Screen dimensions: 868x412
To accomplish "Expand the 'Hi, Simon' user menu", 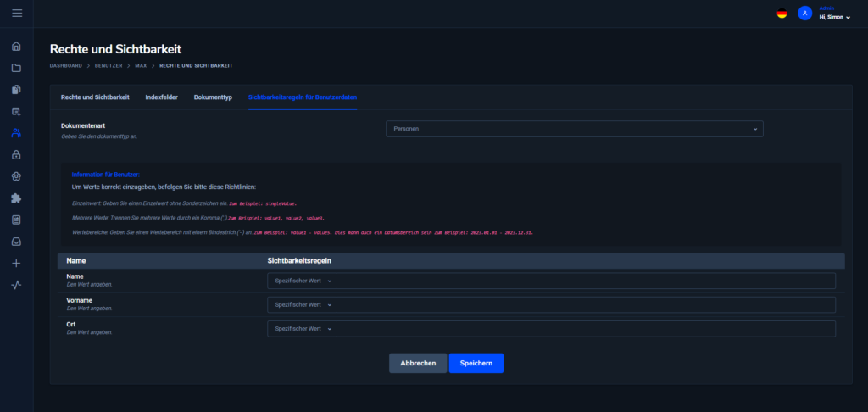I will (x=834, y=17).
